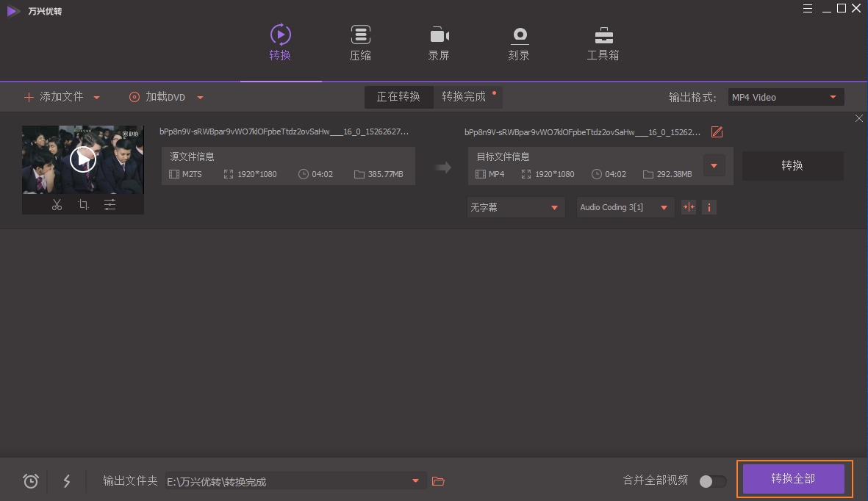Open the 刻录 burning feature icon

pyautogui.click(x=519, y=43)
